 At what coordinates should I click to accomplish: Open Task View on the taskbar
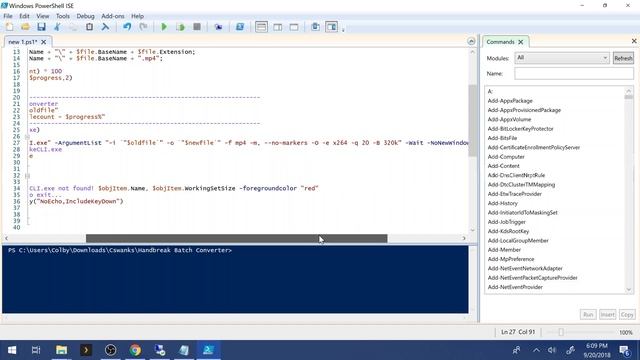point(36,350)
